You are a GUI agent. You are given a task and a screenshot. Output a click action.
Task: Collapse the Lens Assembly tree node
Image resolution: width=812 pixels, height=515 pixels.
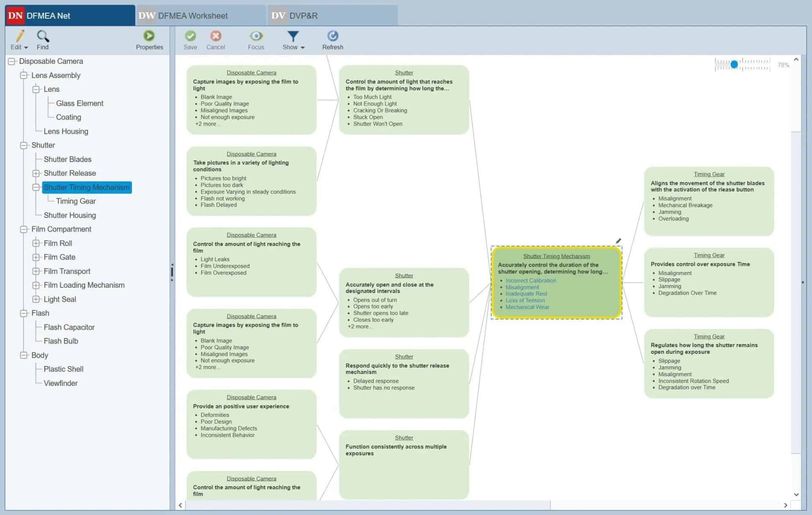24,75
